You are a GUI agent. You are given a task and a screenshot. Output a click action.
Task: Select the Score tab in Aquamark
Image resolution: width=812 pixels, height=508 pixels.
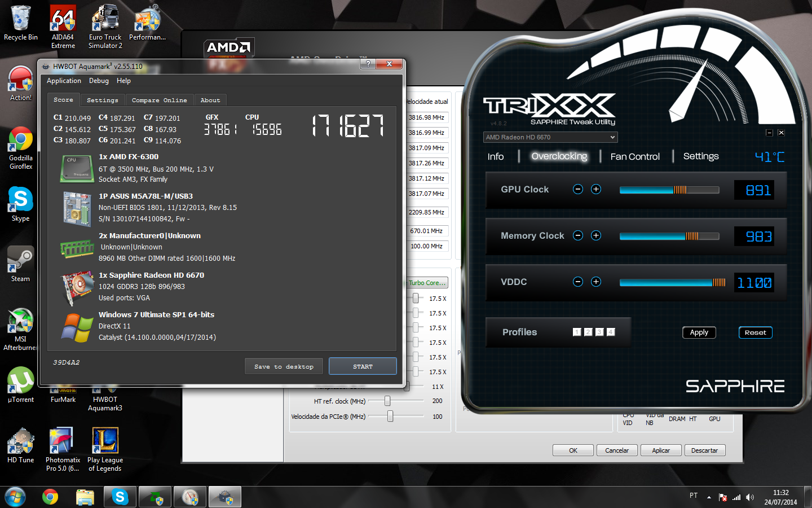(63, 99)
